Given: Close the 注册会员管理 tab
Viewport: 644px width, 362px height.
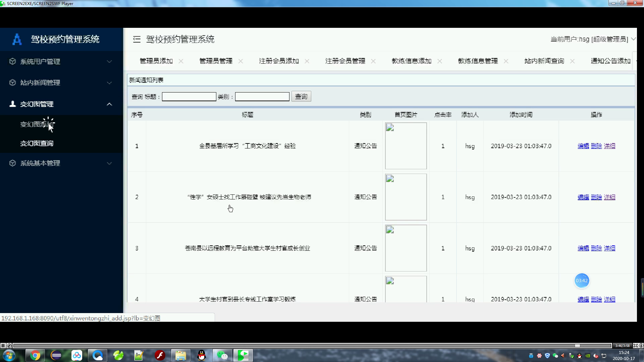Looking at the screenshot, I should [x=373, y=61].
